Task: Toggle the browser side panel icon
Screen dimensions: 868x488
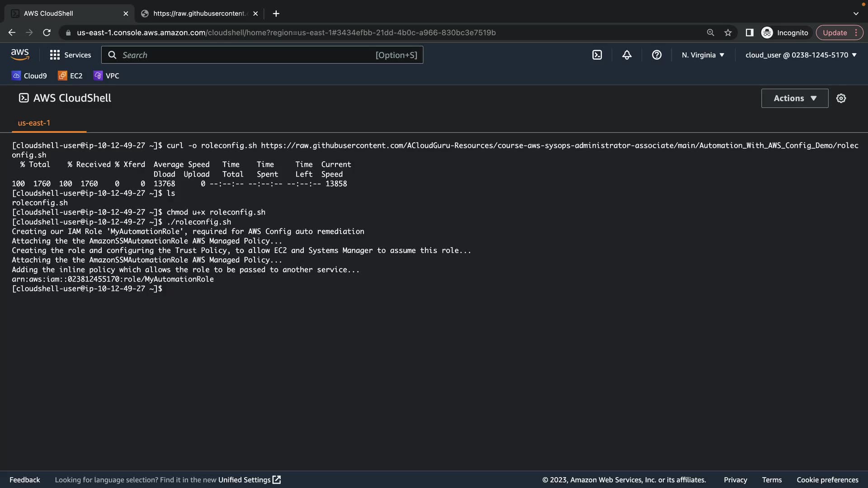Action: 749,33
